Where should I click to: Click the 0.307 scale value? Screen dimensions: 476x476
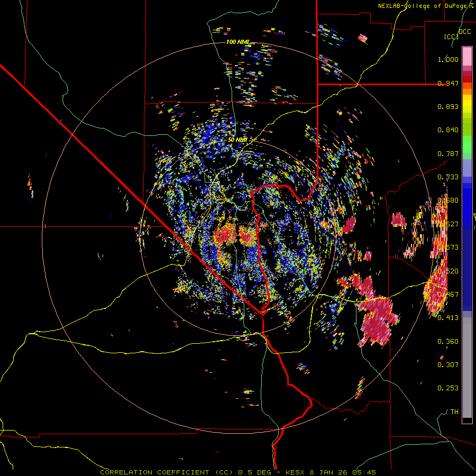click(448, 364)
